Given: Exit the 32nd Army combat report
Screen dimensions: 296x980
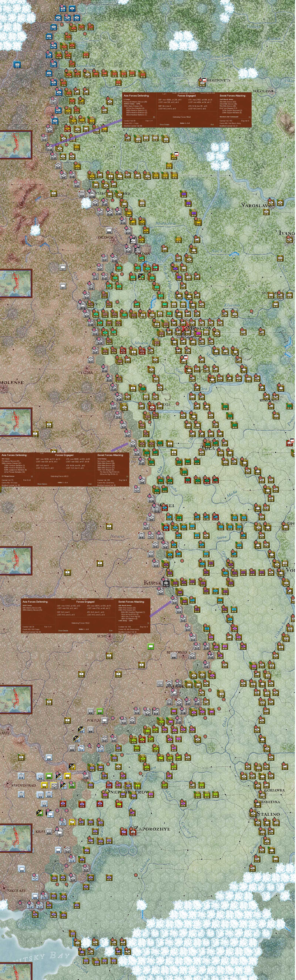Looking at the screenshot, I should pos(90,484).
